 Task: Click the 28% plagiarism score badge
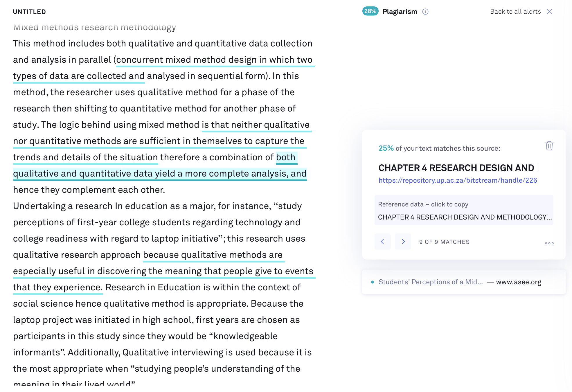(x=370, y=11)
